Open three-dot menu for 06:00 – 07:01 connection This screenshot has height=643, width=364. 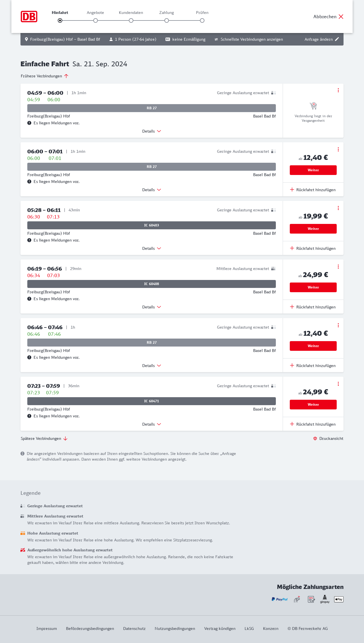[x=338, y=149]
